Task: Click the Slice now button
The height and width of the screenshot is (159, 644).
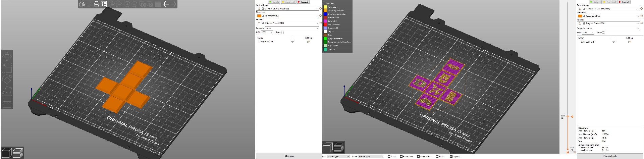Action: (289, 156)
